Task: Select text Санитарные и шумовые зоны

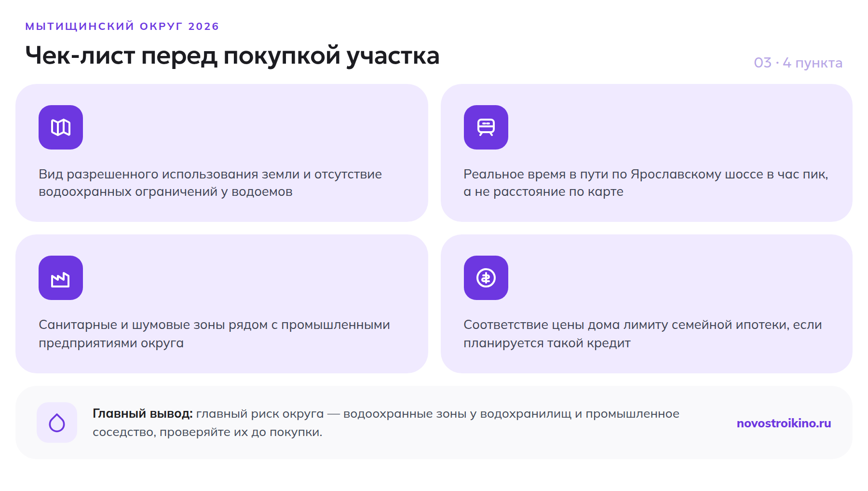Action: tap(132, 325)
